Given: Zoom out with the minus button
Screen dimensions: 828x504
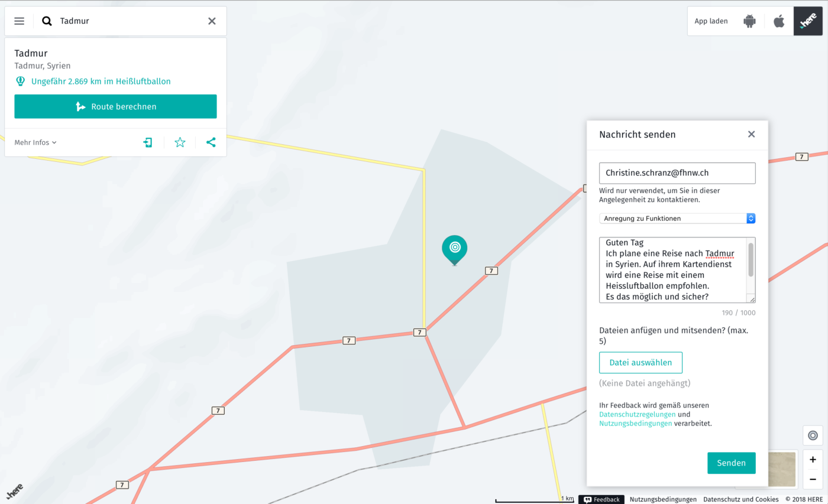Looking at the screenshot, I should pyautogui.click(x=813, y=479).
